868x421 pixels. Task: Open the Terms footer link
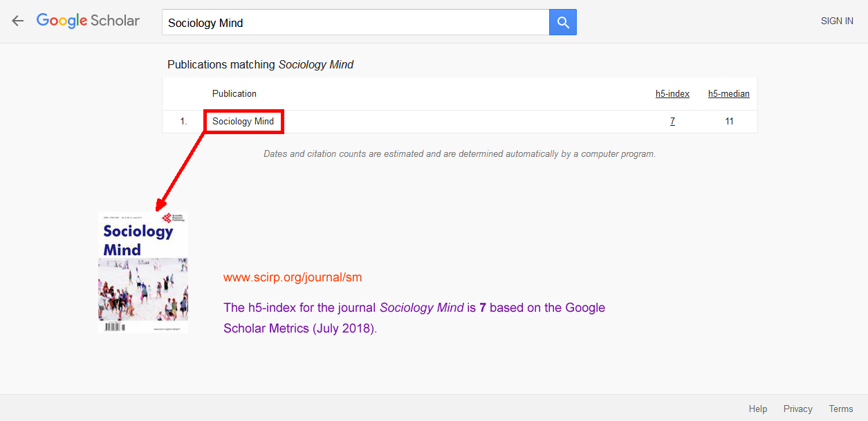tap(840, 409)
